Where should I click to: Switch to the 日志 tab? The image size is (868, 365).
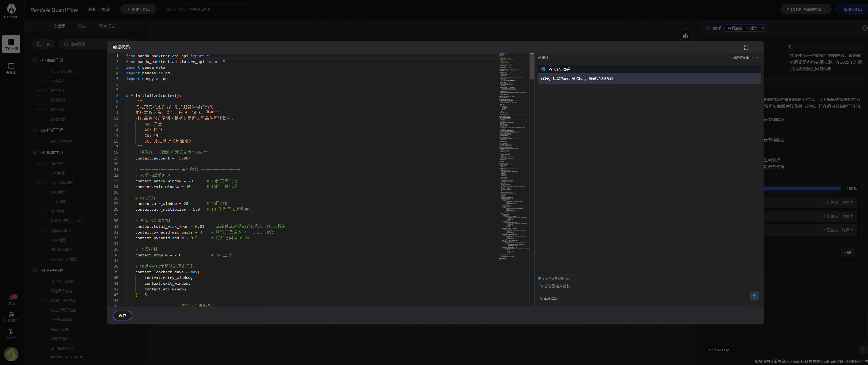[82, 26]
